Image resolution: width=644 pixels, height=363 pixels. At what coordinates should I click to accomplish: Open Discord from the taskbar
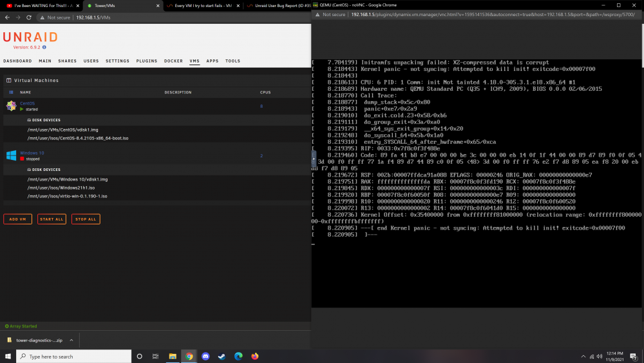pos(206,357)
